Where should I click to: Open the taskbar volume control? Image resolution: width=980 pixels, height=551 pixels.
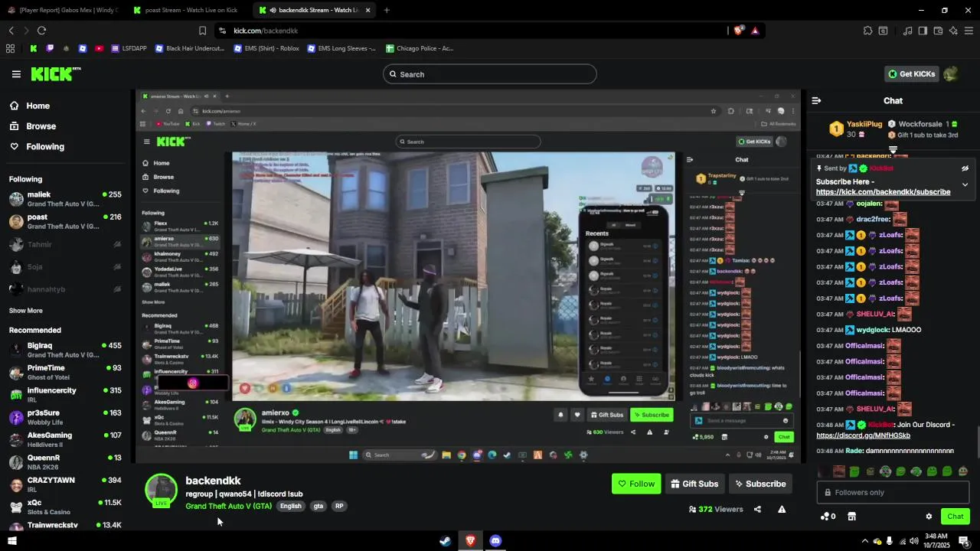coord(913,541)
